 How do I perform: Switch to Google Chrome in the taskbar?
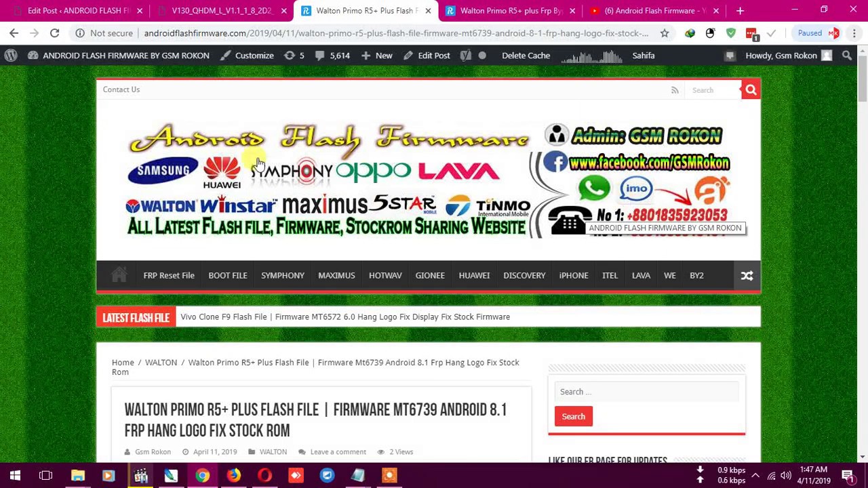coord(202,475)
